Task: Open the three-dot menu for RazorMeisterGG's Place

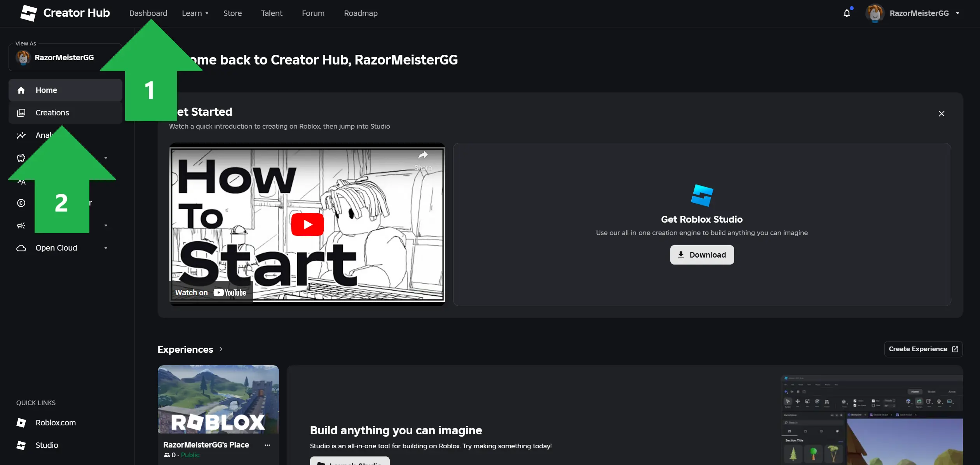Action: point(267,445)
